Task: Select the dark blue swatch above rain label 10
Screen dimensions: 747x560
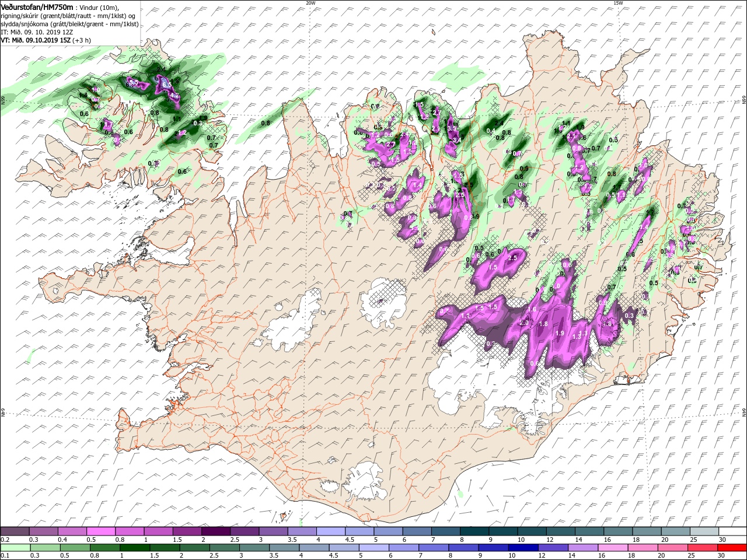Action: (523, 548)
